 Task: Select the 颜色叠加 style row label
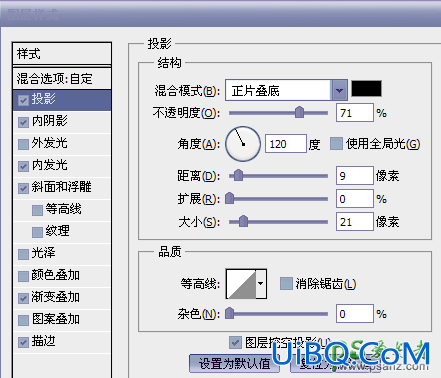pyautogui.click(x=56, y=275)
